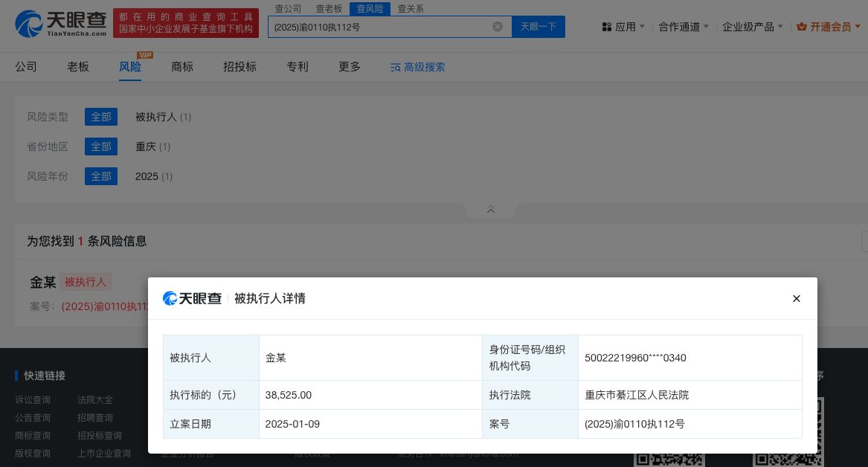Click the 被执行人 tag beside 金某
The height and width of the screenshot is (467, 868).
(x=86, y=282)
